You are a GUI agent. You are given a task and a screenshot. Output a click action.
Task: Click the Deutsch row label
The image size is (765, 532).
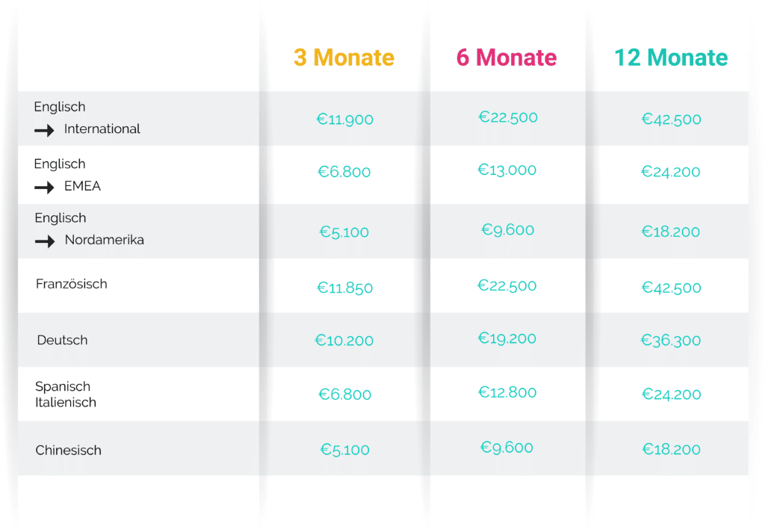63,340
